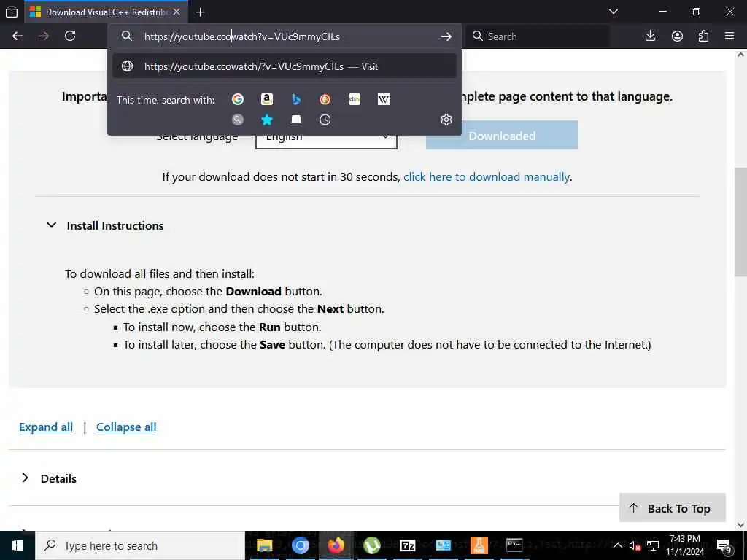
Task: Click the page vertical scrollbar thumb
Action: click(x=740, y=222)
